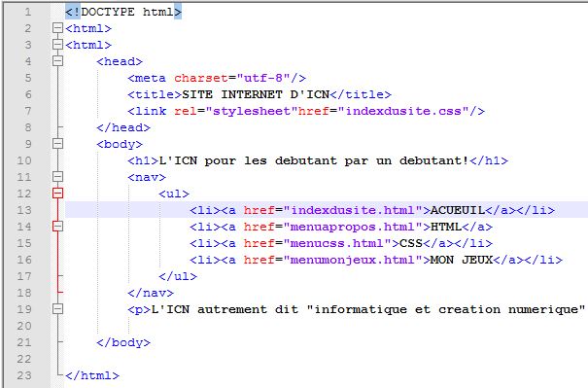Click the closing h1 tag on line 10
Screen dimensions: 588x388
click(489, 160)
